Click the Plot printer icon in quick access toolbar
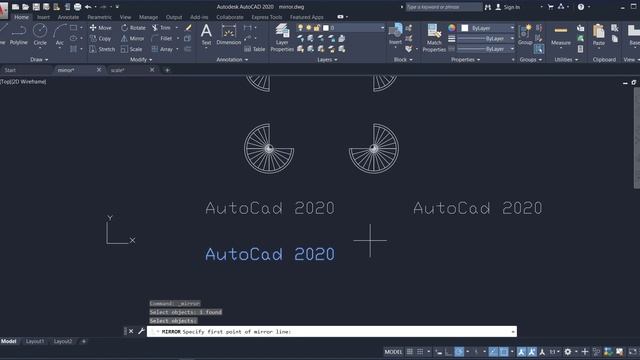640x360 pixels. (77, 7)
